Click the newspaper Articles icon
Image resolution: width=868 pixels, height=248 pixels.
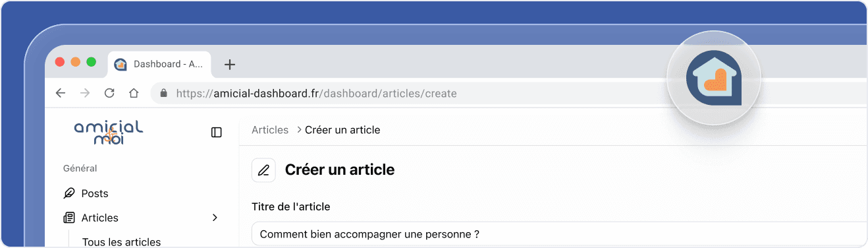pos(69,218)
